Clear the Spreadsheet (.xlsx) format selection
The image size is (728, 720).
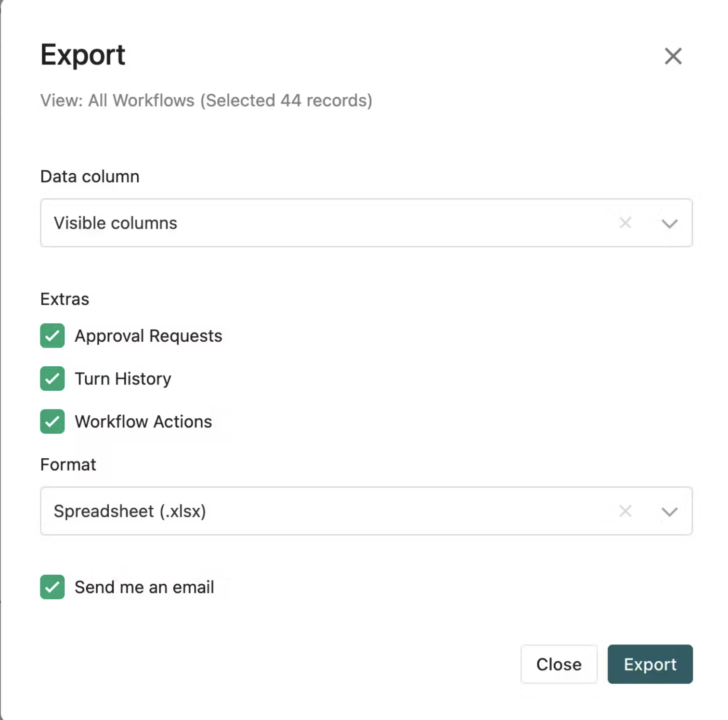[x=625, y=511]
